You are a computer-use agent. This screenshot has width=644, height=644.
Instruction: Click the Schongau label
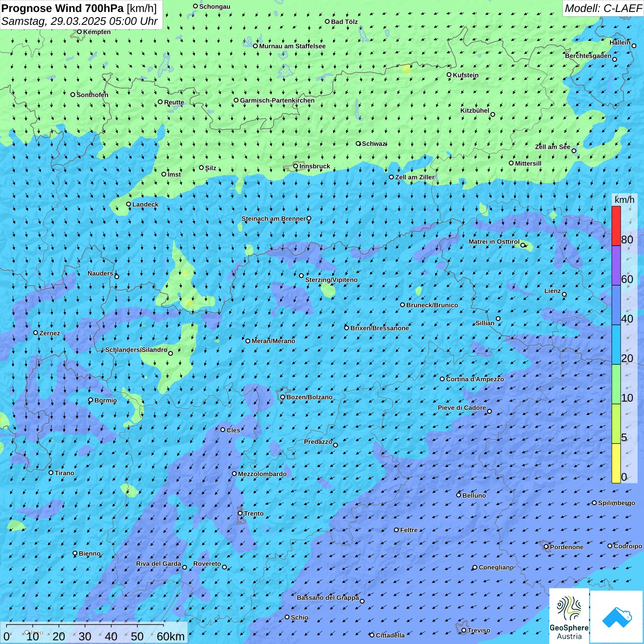[x=215, y=6]
